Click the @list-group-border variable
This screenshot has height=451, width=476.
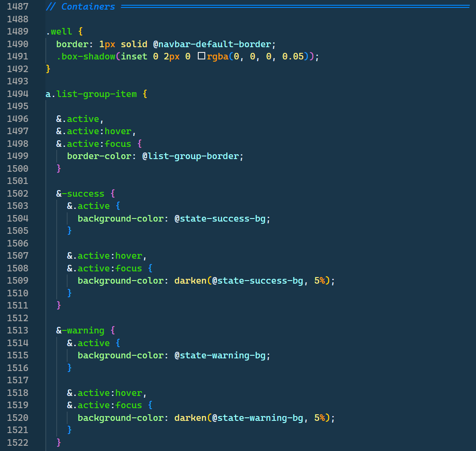click(x=190, y=156)
